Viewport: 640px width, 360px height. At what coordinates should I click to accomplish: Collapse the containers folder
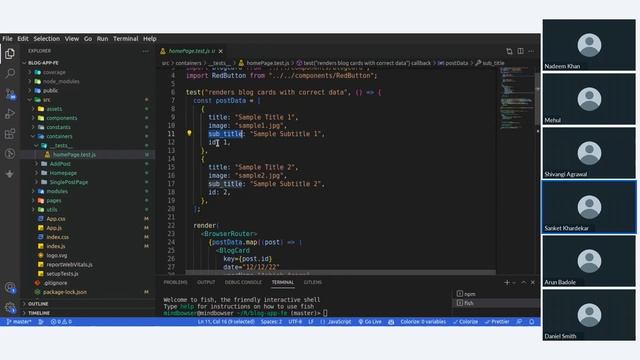[x=59, y=136]
